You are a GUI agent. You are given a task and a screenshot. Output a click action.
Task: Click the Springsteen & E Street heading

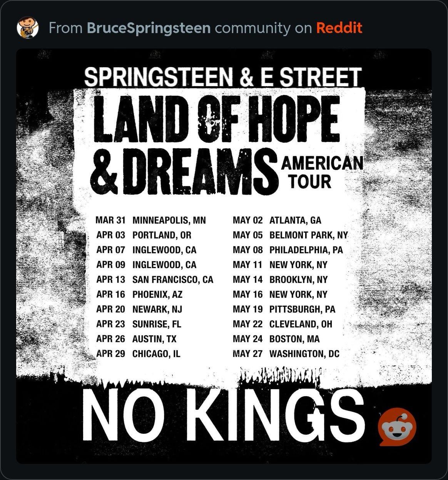(x=223, y=77)
